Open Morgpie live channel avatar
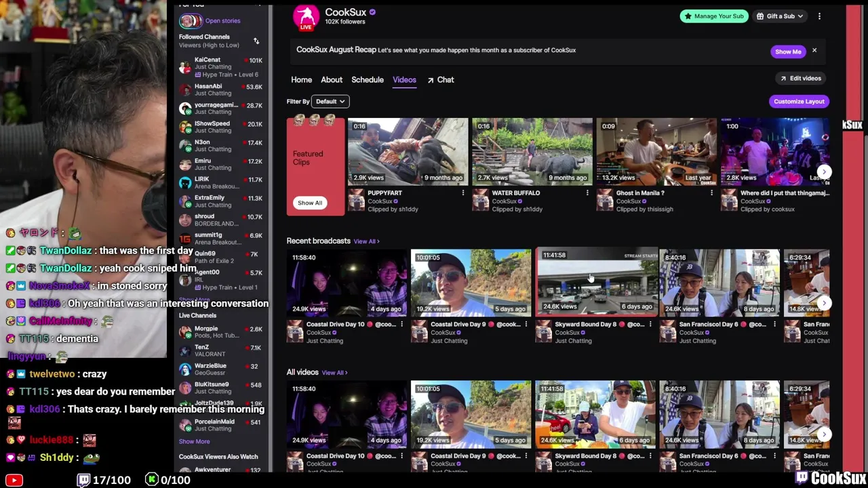 pos(185,332)
